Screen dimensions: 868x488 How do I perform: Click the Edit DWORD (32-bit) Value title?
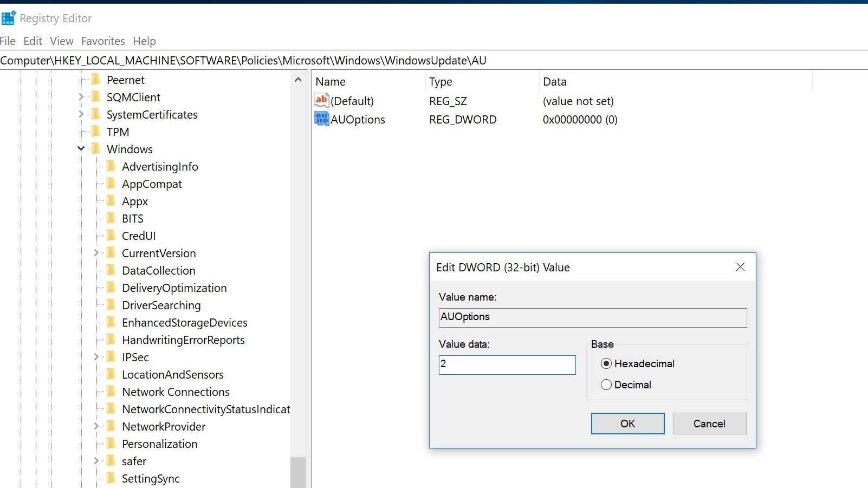coord(503,267)
